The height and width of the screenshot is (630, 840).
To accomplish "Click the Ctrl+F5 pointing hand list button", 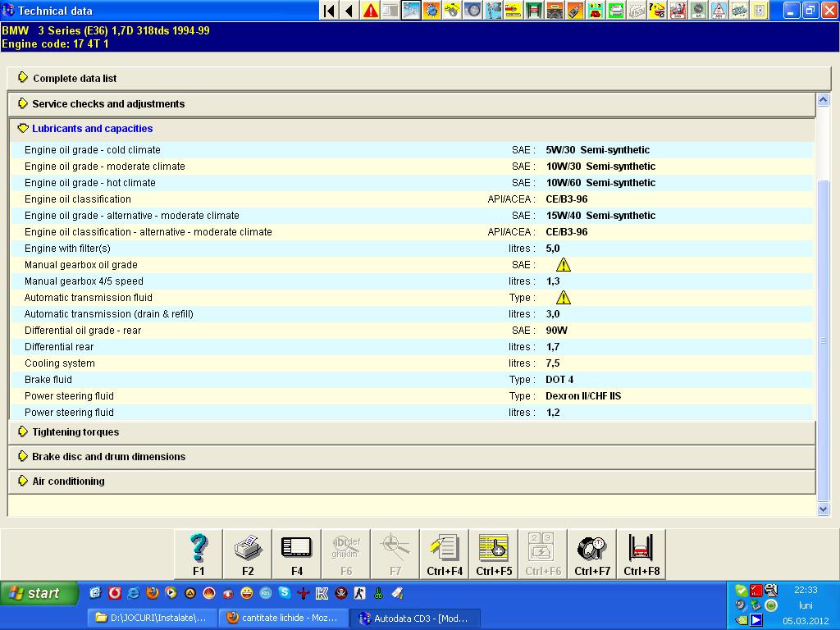I will click(494, 555).
